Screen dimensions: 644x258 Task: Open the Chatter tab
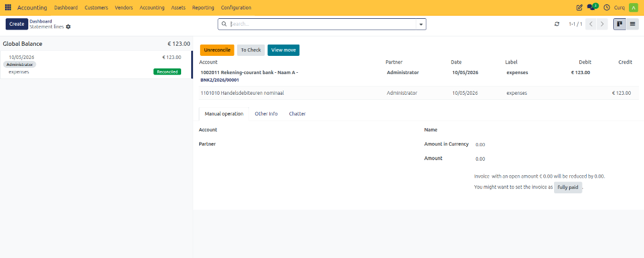[x=297, y=114]
